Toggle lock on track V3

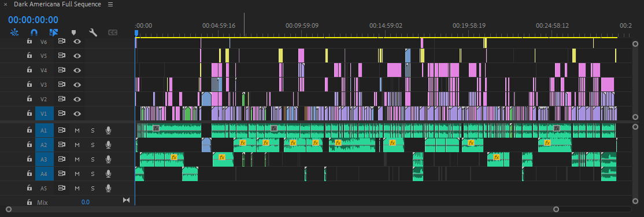coord(29,84)
